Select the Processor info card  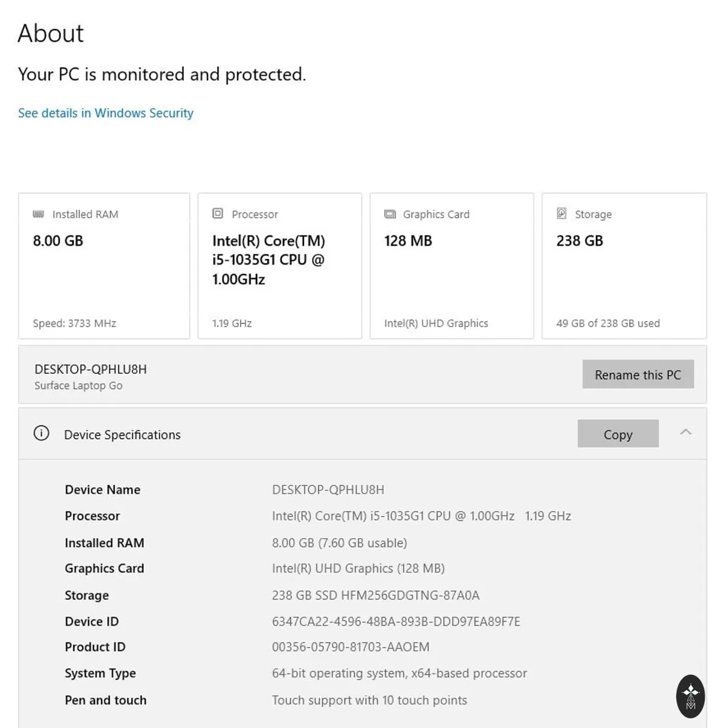[x=280, y=266]
